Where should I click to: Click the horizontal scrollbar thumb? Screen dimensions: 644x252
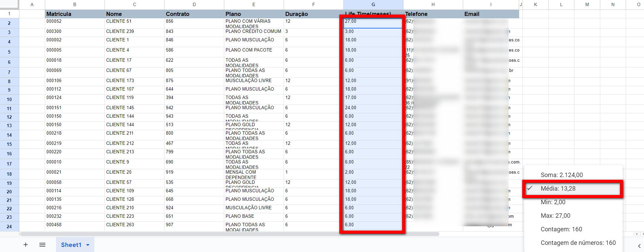(x=229, y=234)
